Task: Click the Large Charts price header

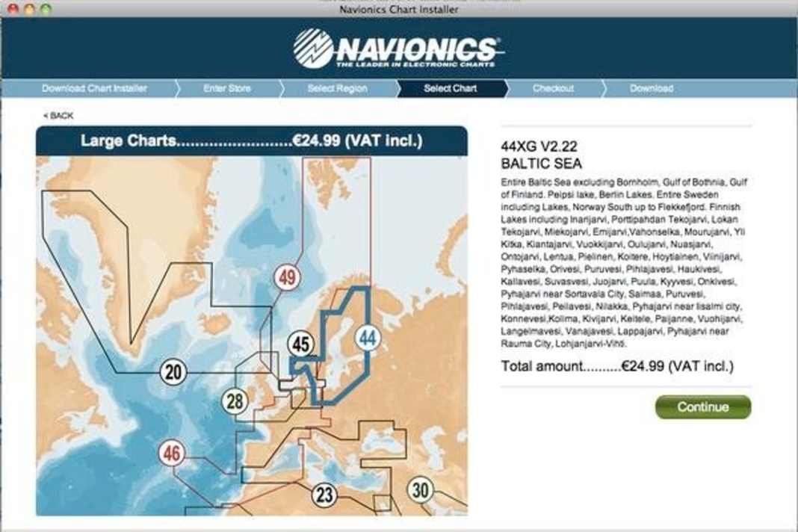Action: point(251,141)
